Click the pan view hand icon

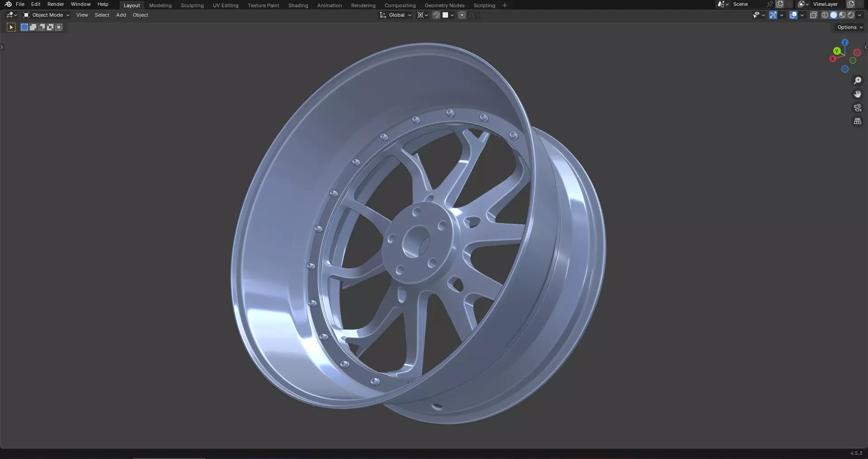pos(858,94)
